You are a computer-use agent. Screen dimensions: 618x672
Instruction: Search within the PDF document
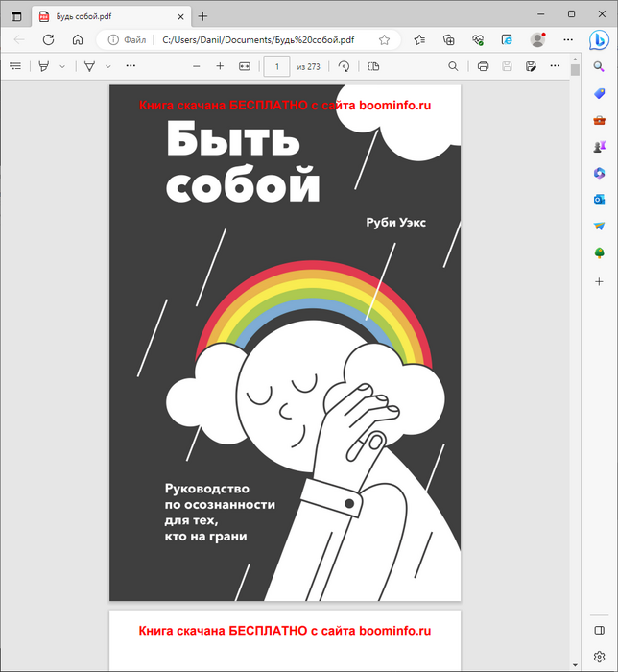coord(453,66)
